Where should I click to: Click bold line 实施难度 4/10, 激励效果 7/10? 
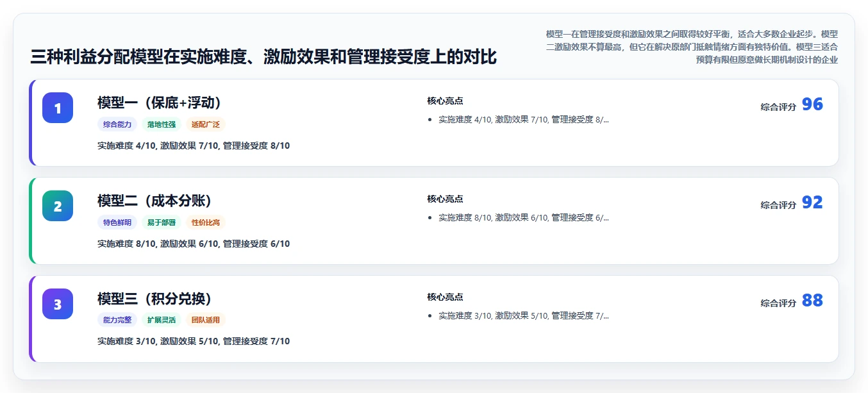click(x=194, y=146)
